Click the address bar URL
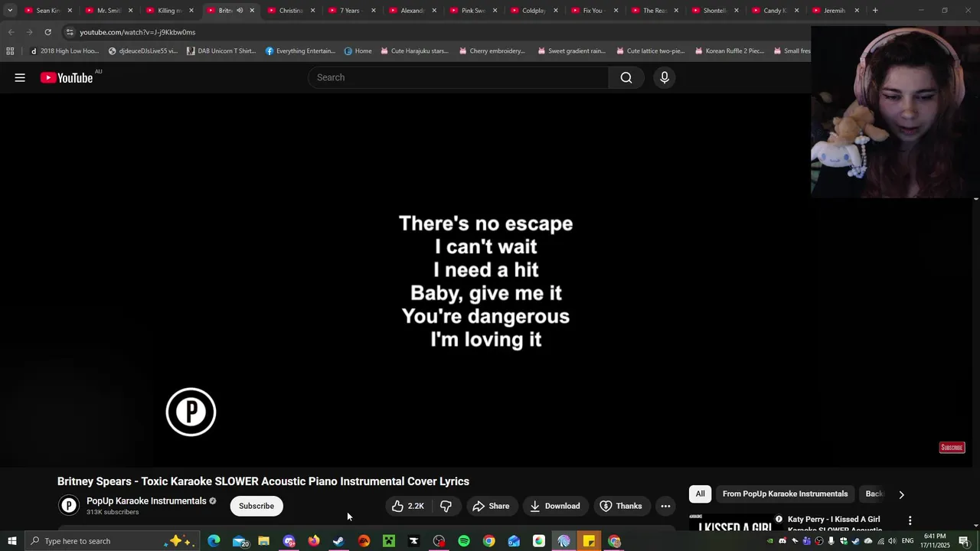Screen dimensions: 980x551 point(138,32)
